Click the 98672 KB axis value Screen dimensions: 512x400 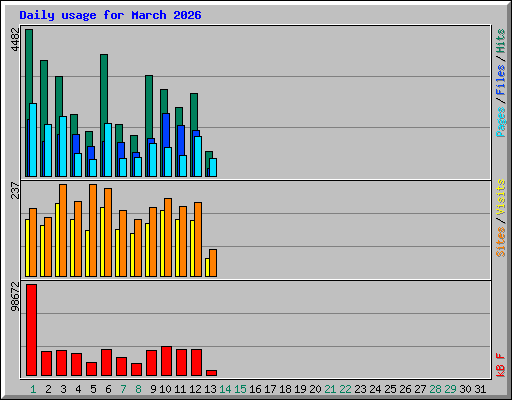[x=16, y=296]
